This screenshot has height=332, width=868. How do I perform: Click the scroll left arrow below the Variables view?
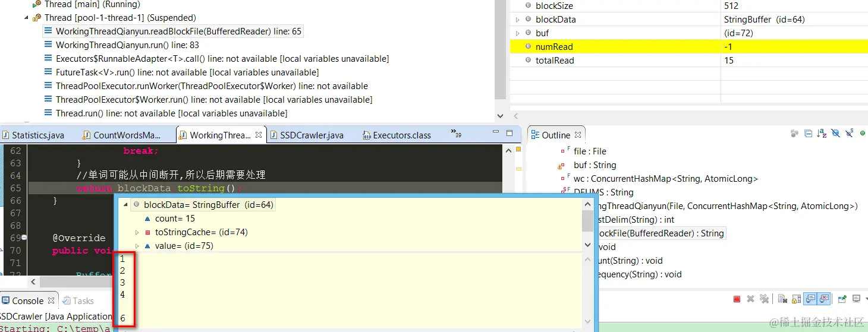point(515,116)
